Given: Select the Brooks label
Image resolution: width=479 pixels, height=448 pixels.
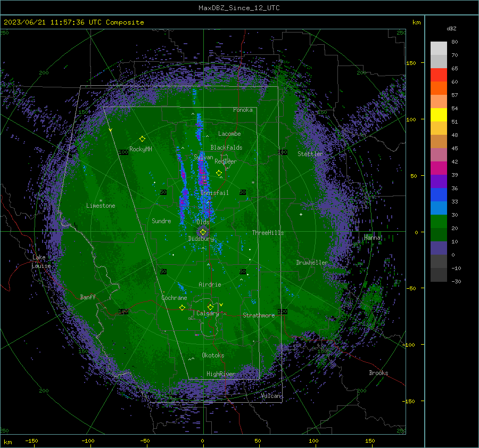Looking at the screenshot, I should (378, 373).
